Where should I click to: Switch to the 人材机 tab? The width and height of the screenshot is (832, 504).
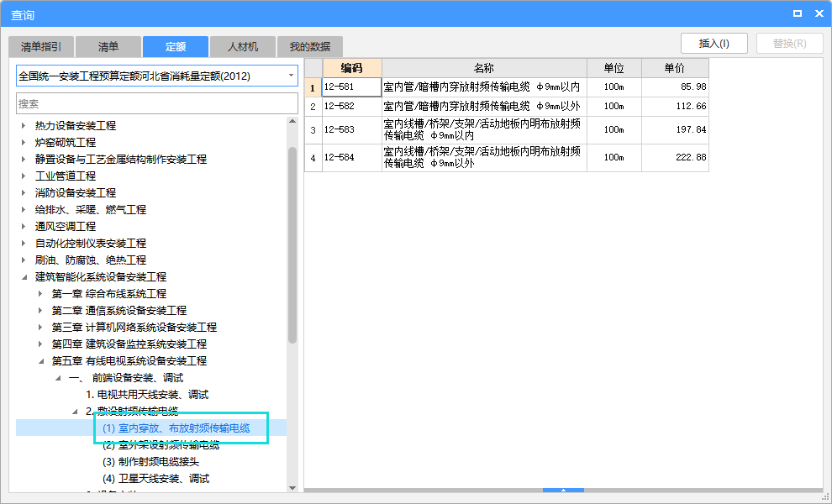[x=243, y=47]
